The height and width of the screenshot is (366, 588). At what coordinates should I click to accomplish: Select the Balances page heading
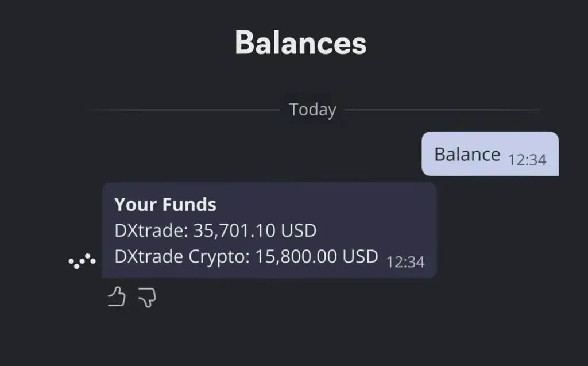[301, 43]
